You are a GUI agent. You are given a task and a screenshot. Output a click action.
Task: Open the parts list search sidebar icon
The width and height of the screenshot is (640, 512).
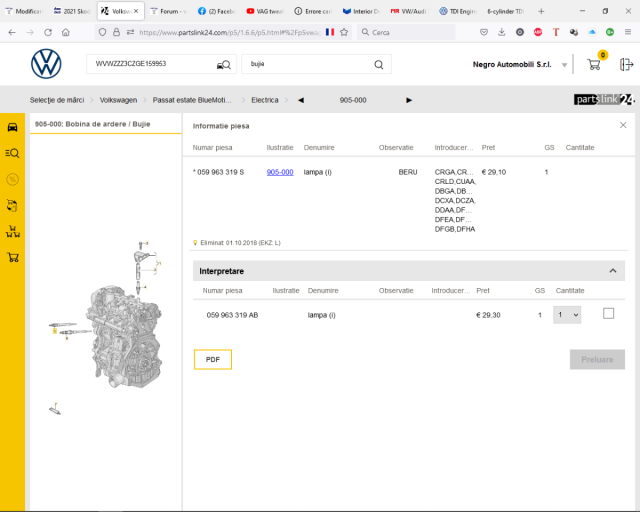13,153
